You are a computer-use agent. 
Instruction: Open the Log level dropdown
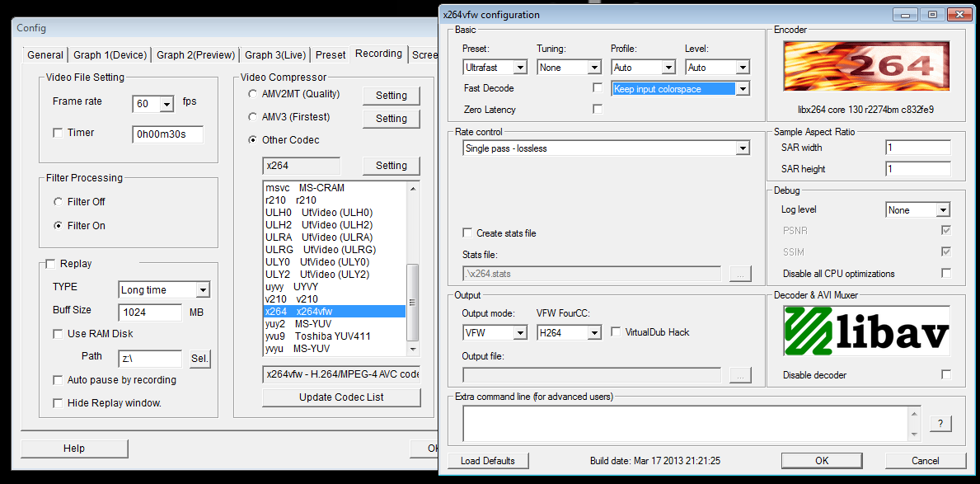tap(917, 210)
